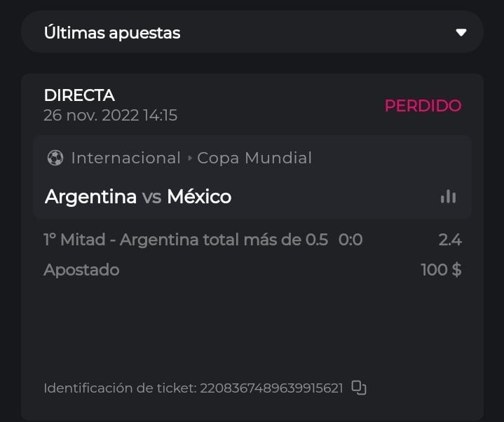The height and width of the screenshot is (422, 504).
Task: Click the vs text between teams
Action: tap(151, 197)
